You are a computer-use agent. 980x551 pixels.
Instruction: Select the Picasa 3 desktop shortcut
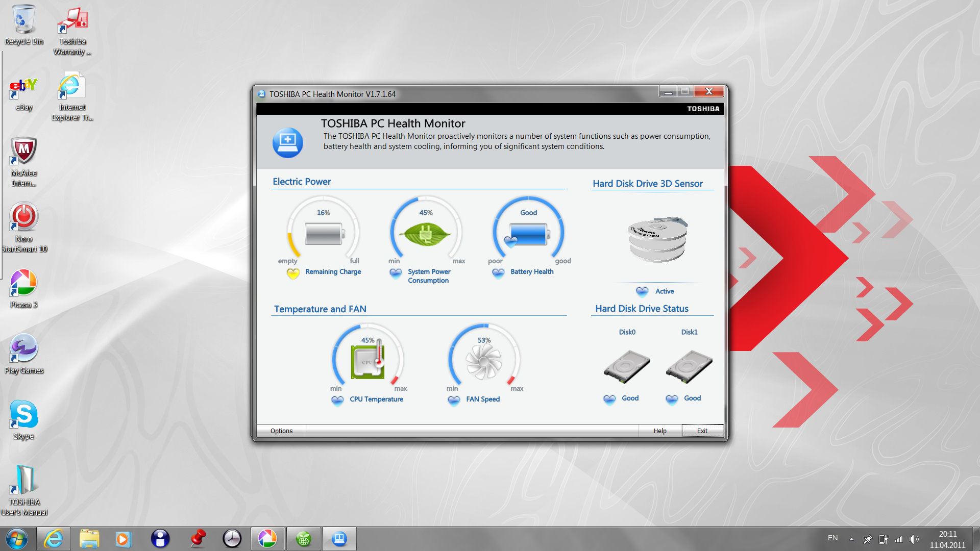(x=23, y=289)
